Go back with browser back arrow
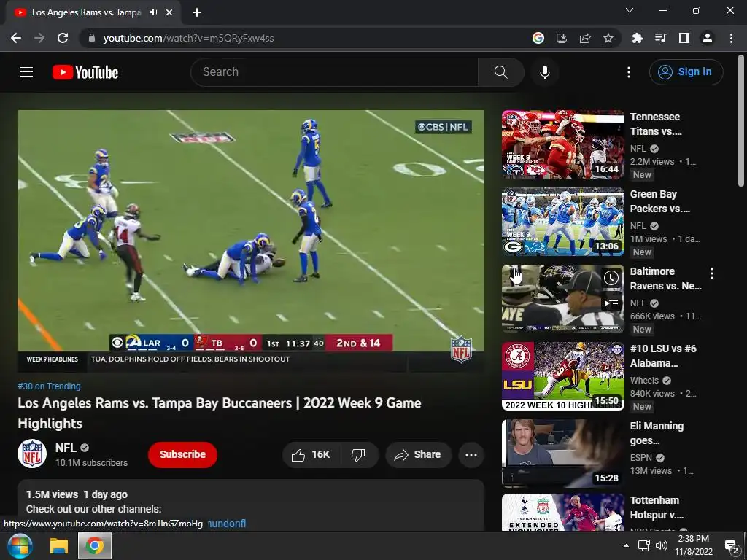Image resolution: width=747 pixels, height=560 pixels. (16, 38)
